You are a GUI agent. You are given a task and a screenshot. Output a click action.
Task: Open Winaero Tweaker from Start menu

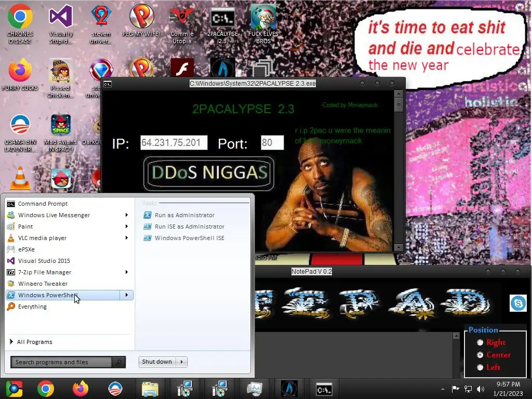click(x=70, y=284)
